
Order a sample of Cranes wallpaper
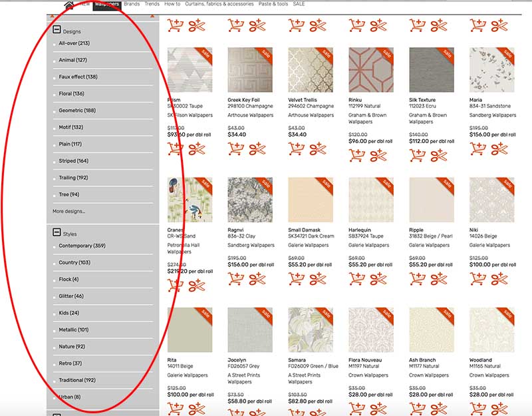coord(197,286)
